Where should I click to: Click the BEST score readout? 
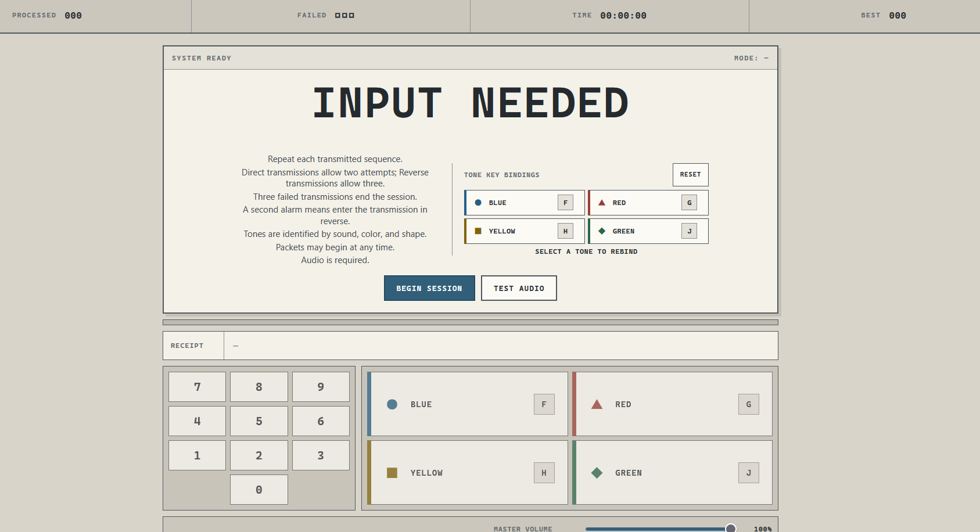tap(884, 16)
